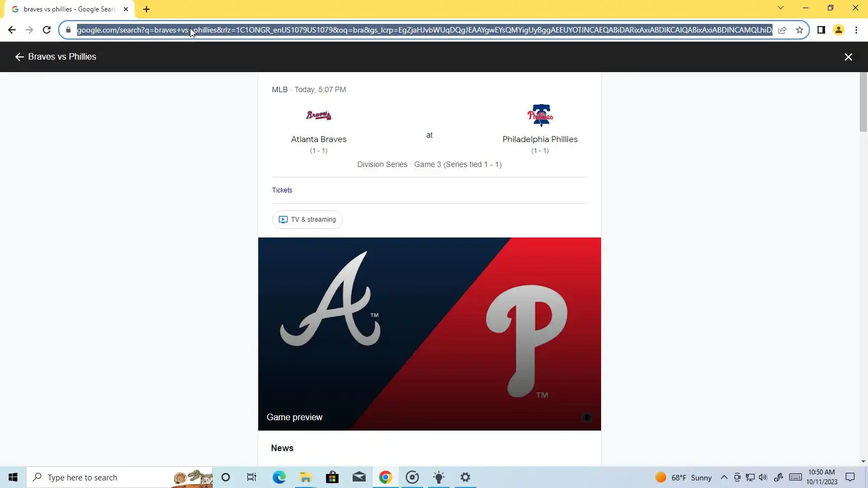Open the touch keyboard icon

[796, 477]
